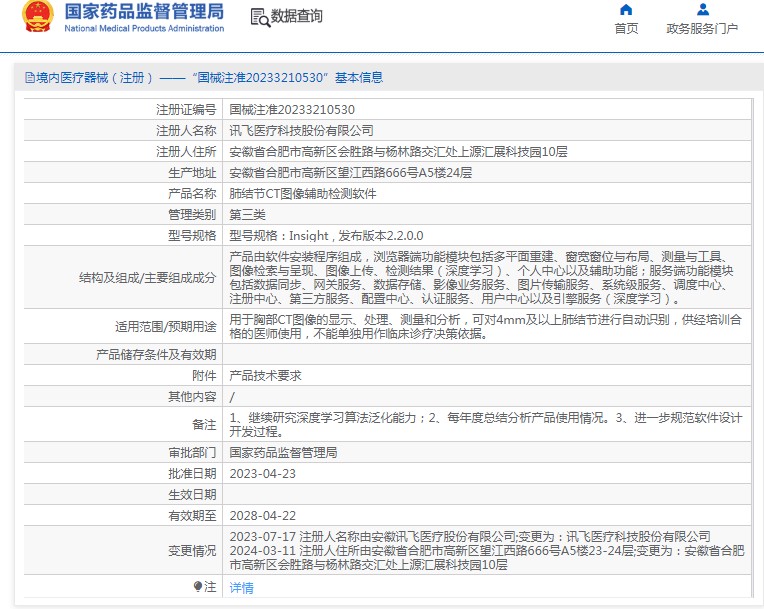Viewport: 764px width, 609px height.
Task: Select registration number 国械注准20233210530 value
Action: [292, 110]
